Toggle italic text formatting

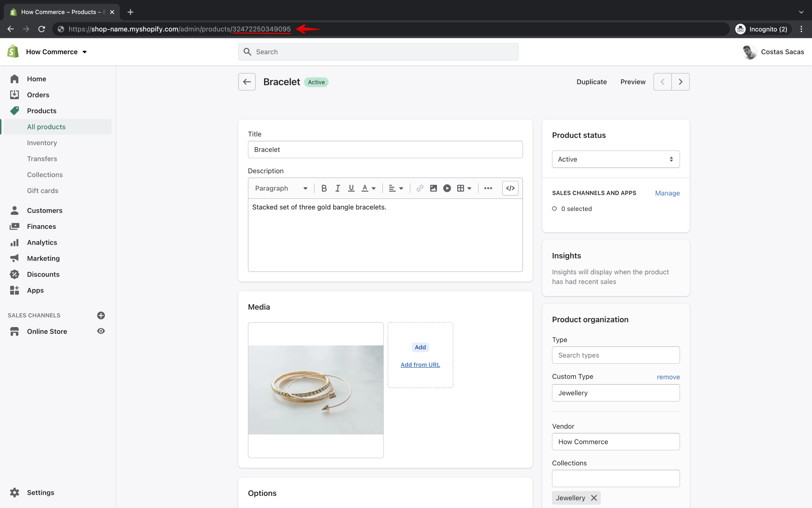[337, 188]
